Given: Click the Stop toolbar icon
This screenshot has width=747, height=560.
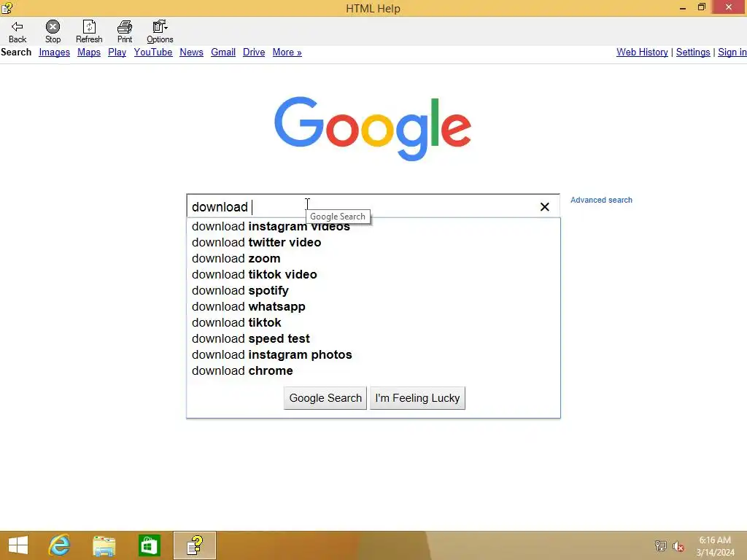Looking at the screenshot, I should (53, 32).
